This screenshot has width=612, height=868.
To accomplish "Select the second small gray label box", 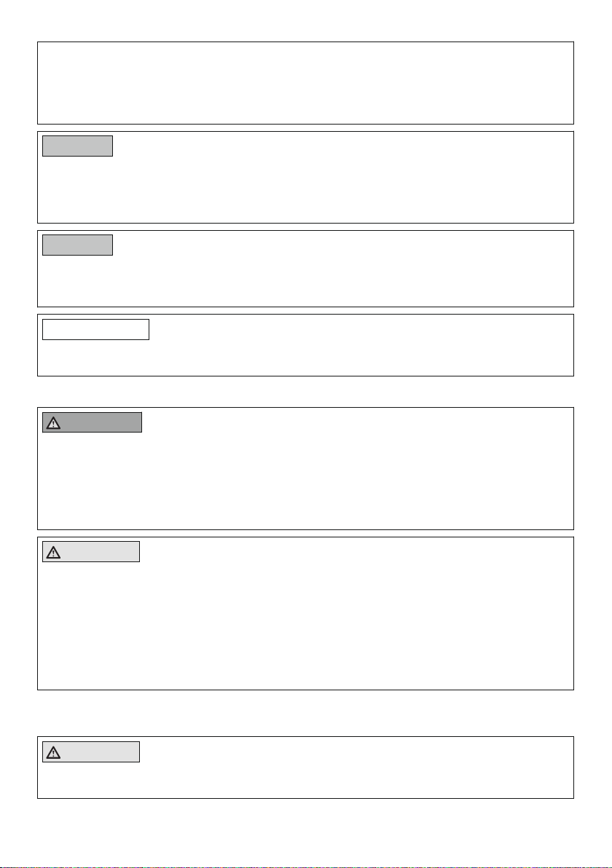I will (x=77, y=245).
